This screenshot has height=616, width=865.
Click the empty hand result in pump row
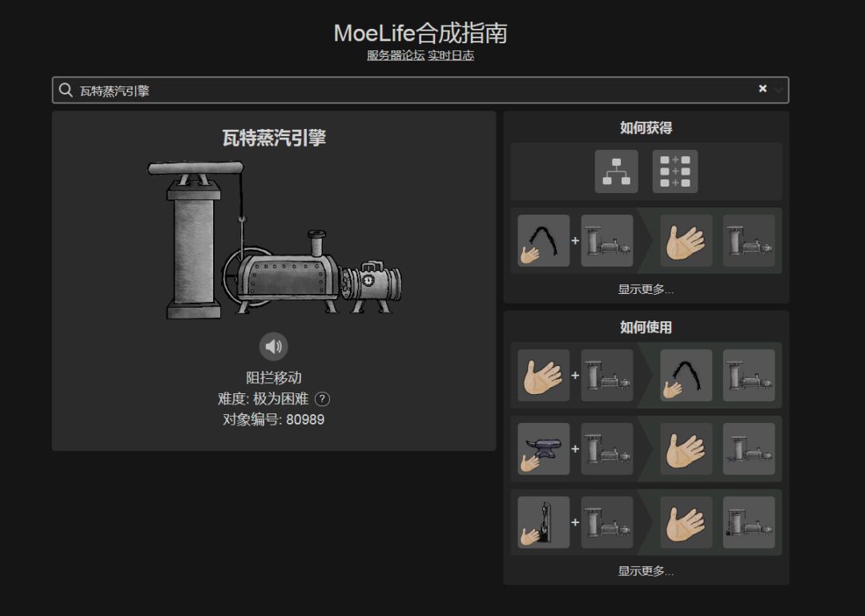(x=686, y=522)
